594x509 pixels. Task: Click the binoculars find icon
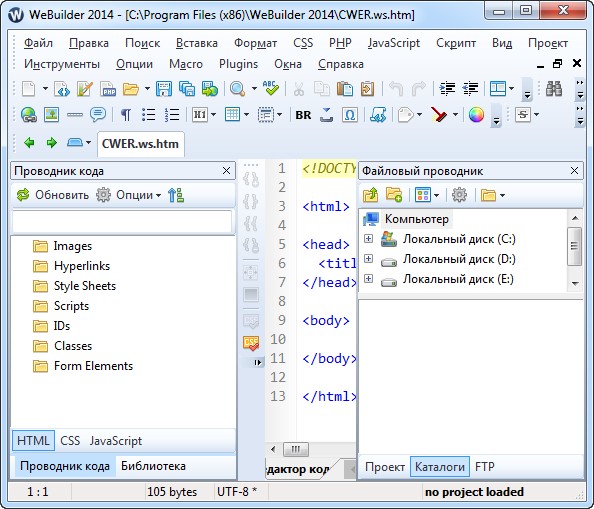554,89
